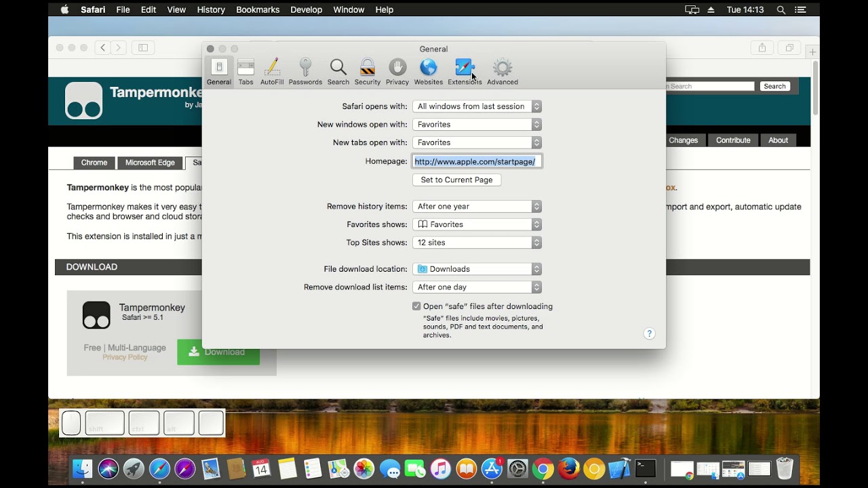Image resolution: width=868 pixels, height=488 pixels.
Task: Go forward in Safari browser window
Action: pos(119,47)
